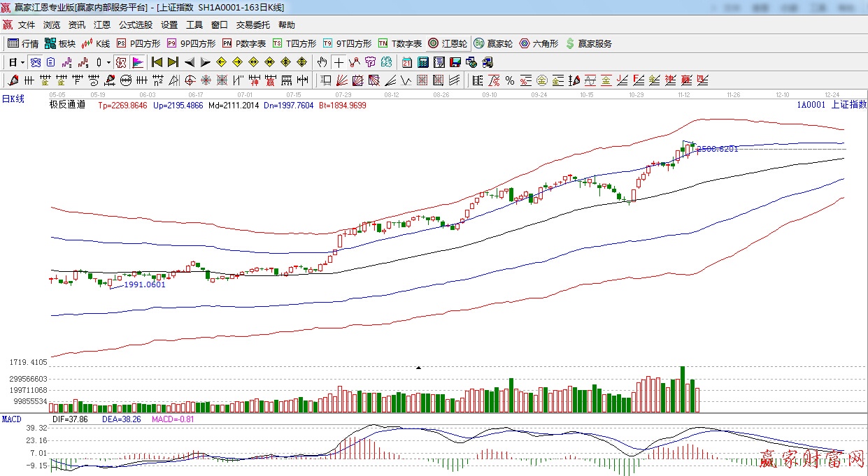
Task: Expand the candlestick style dropdown arrow
Action: pos(108,62)
